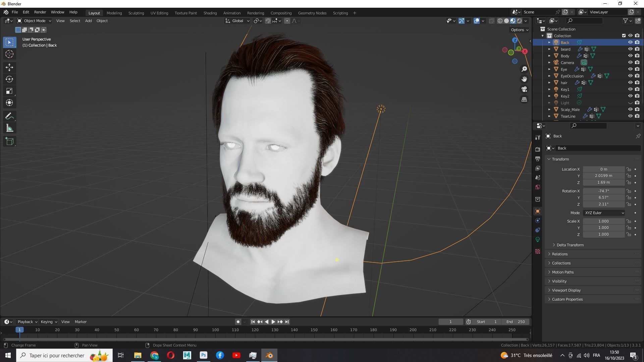
Task: Expand the Visibility panel
Action: (559, 281)
